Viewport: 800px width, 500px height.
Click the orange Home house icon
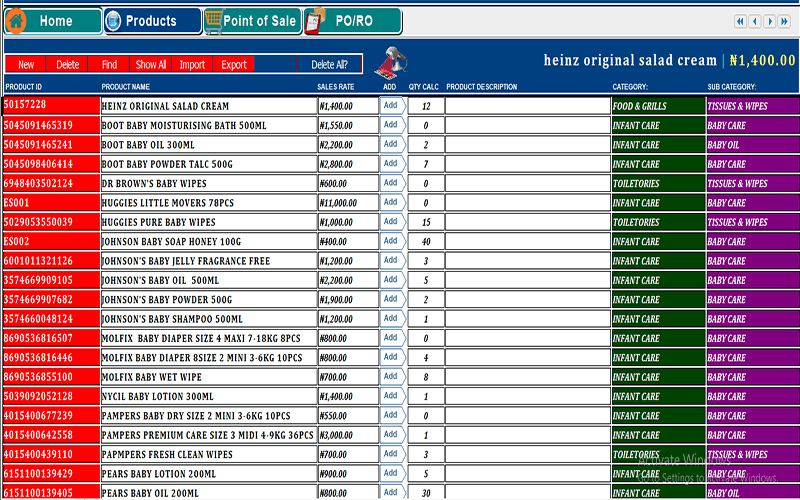[16, 21]
